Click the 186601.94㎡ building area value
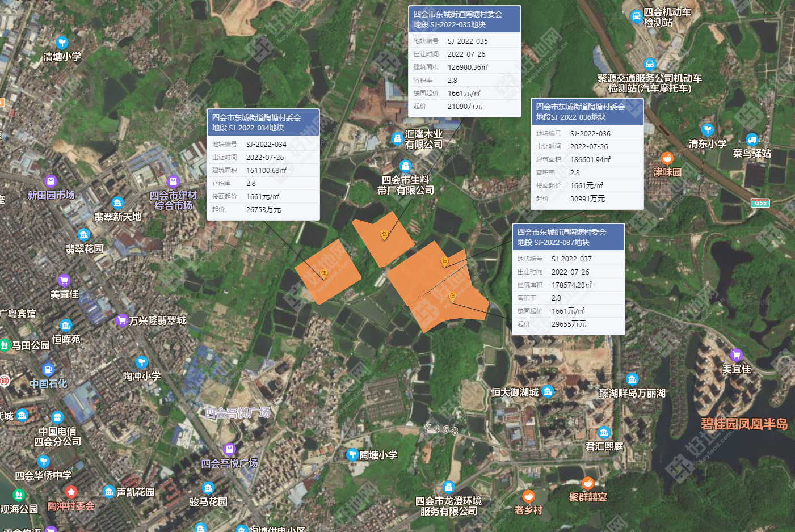 click(x=590, y=159)
